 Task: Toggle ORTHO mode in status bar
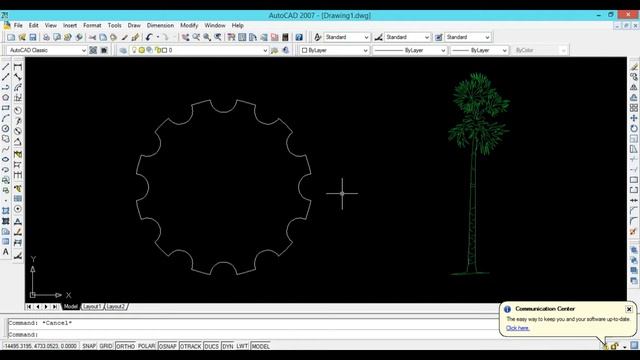[x=125, y=346]
